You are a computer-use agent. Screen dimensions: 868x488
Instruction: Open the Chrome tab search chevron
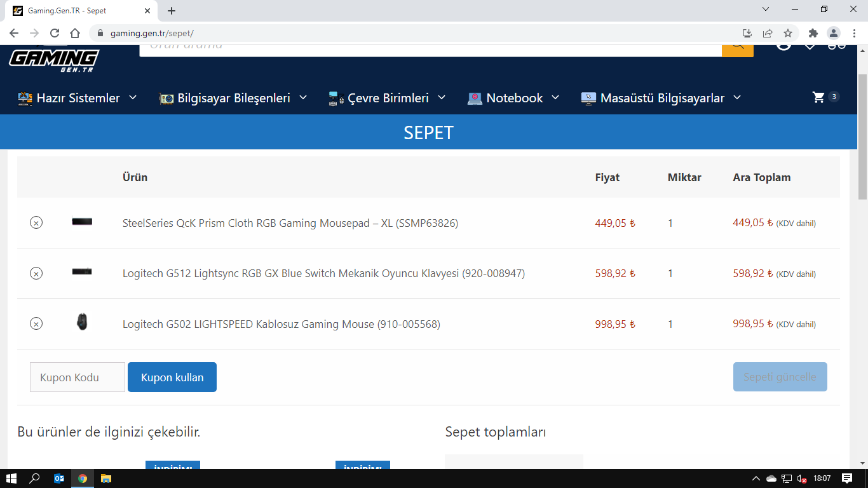[766, 10]
